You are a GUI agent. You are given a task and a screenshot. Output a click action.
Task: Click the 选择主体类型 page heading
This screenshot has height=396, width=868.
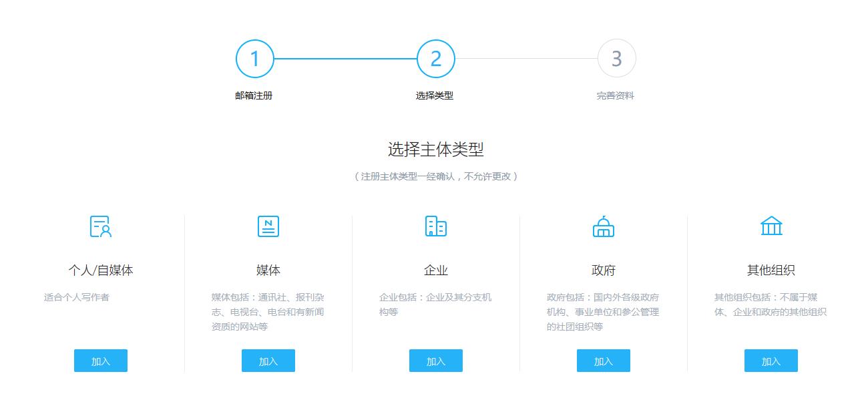pos(434,148)
